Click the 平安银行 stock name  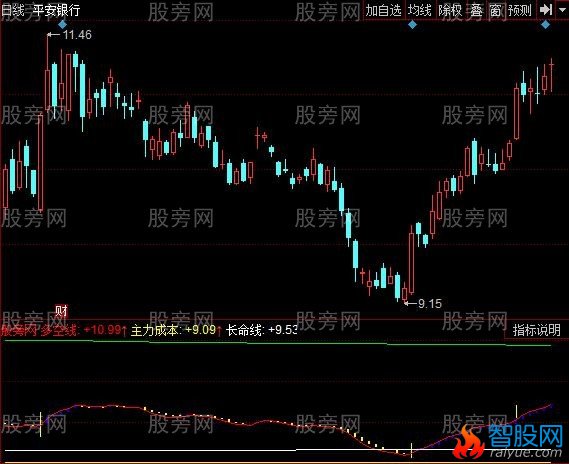(56, 10)
